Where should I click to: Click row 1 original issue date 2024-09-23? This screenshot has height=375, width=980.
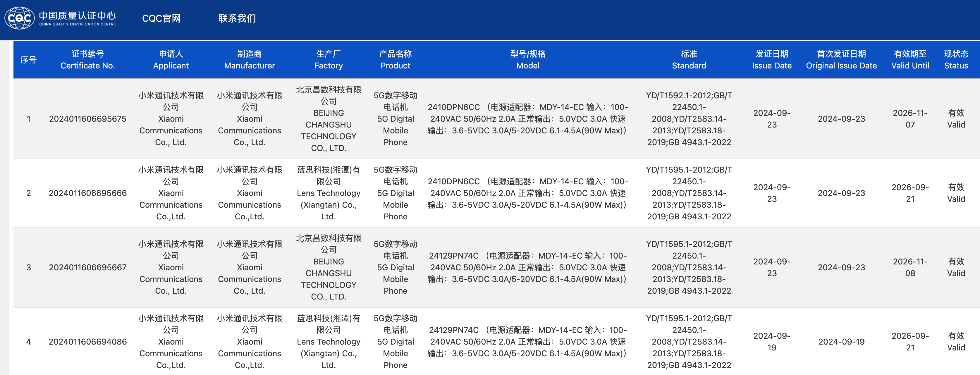pos(841,119)
